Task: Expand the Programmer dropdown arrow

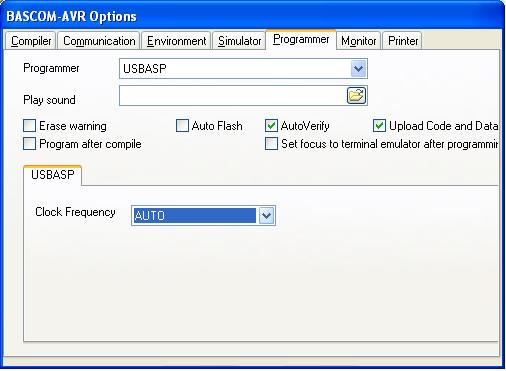Action: pyautogui.click(x=358, y=69)
